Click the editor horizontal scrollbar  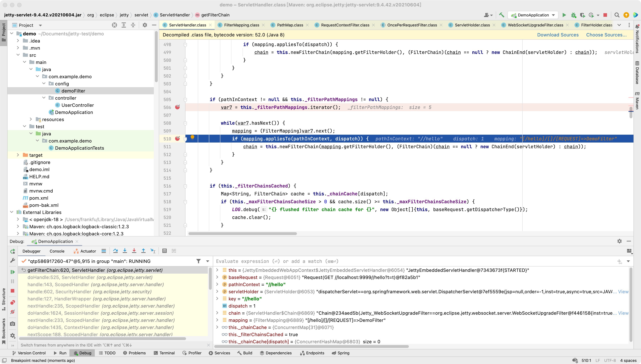(x=243, y=233)
